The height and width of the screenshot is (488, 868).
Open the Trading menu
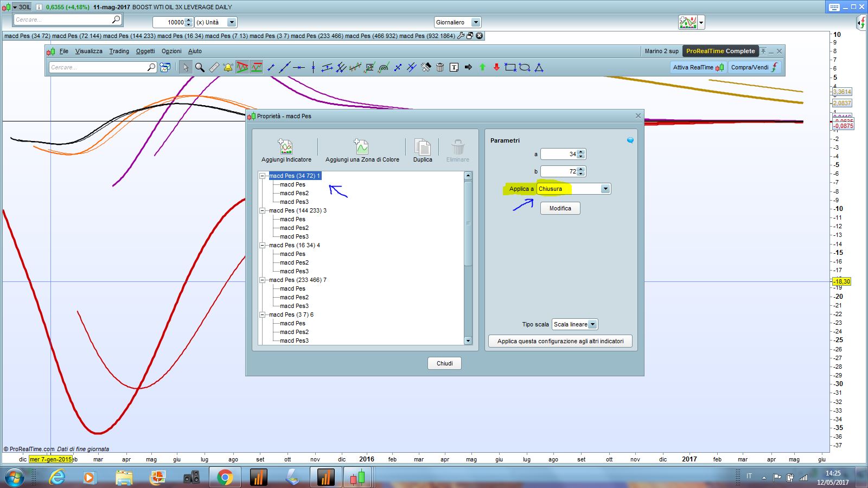(119, 51)
